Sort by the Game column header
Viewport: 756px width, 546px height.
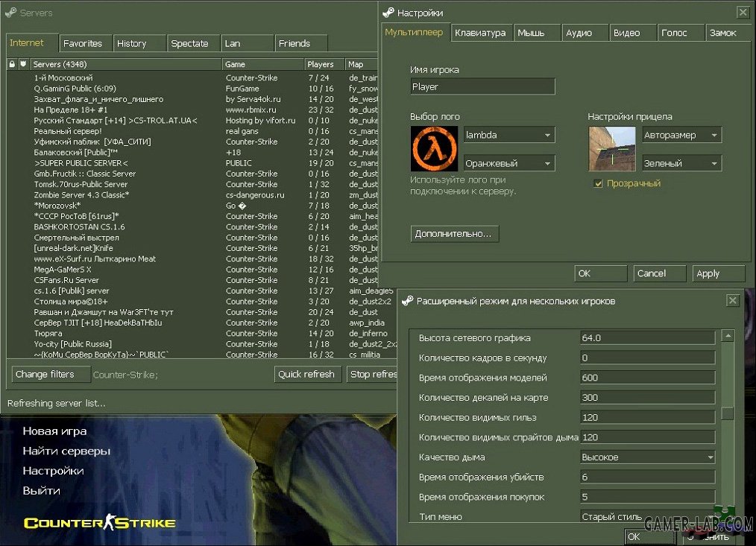tap(263, 64)
